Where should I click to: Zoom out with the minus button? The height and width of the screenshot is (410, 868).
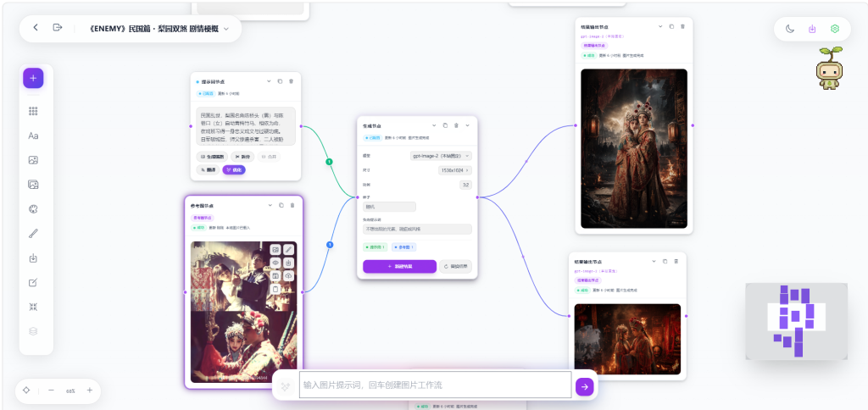51,390
